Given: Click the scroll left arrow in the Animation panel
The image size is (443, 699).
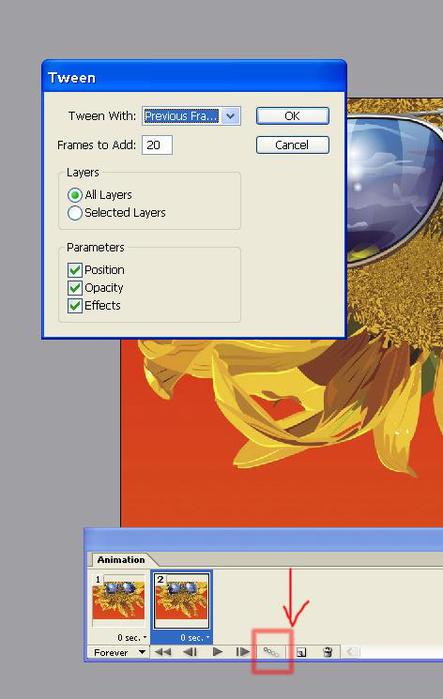Looking at the screenshot, I should point(351,653).
